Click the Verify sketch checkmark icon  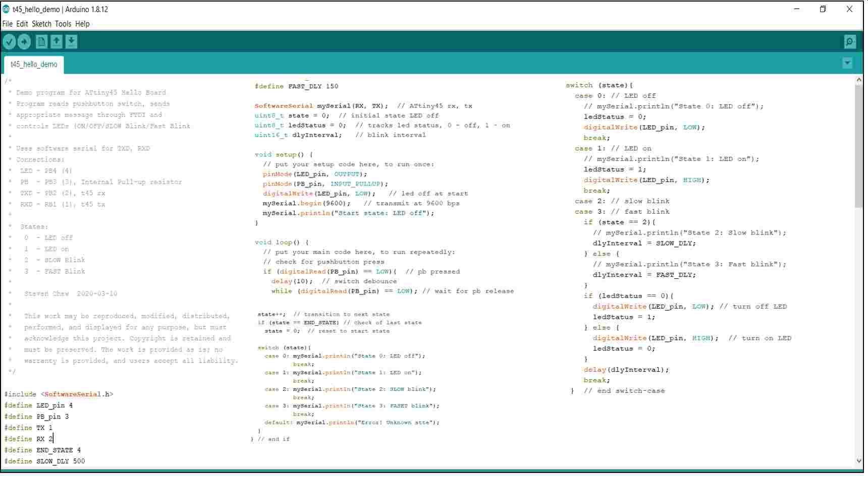point(9,42)
